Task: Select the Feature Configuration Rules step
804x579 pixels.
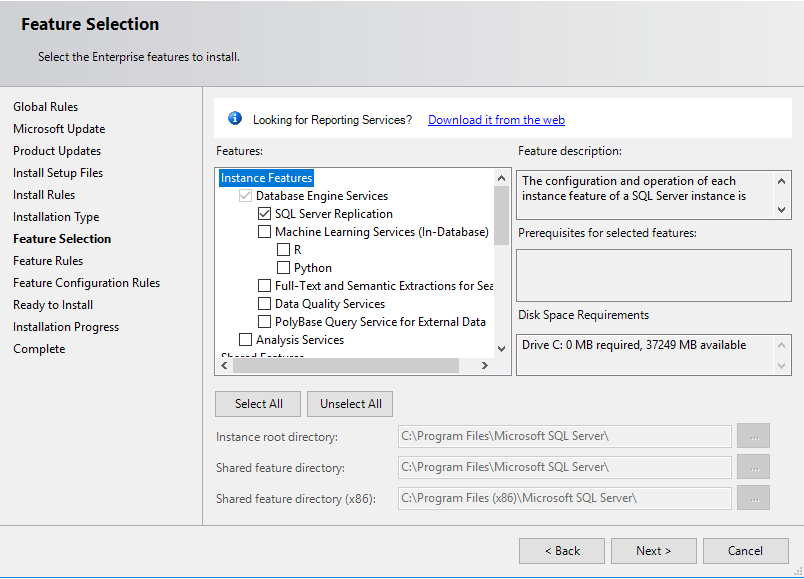Action: tap(87, 283)
